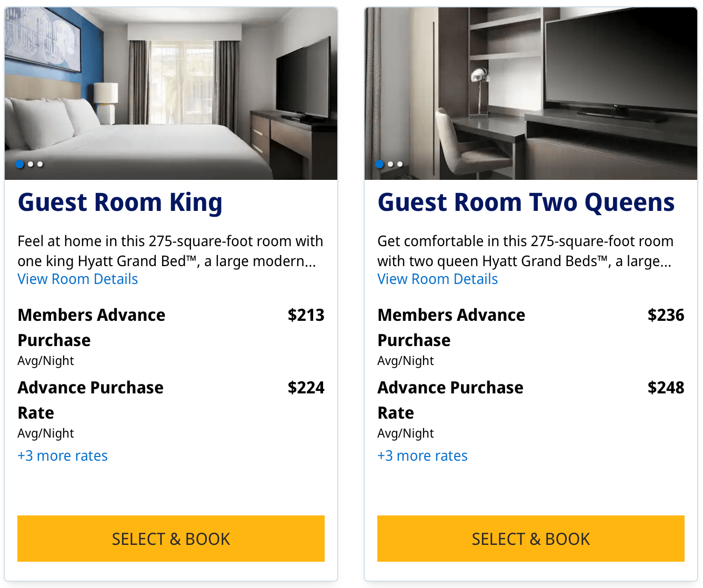Expand +3 more rates for Two Queens
Screen dimensions: 703x588
tap(423, 456)
